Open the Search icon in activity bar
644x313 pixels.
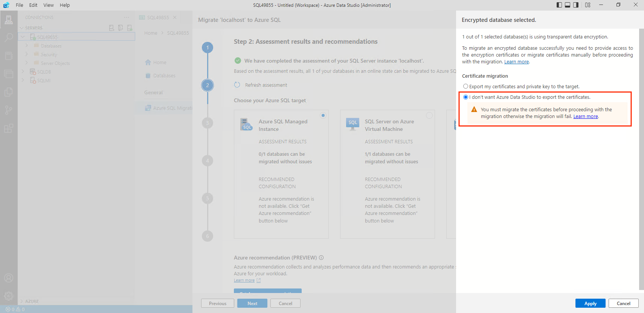[x=9, y=38]
